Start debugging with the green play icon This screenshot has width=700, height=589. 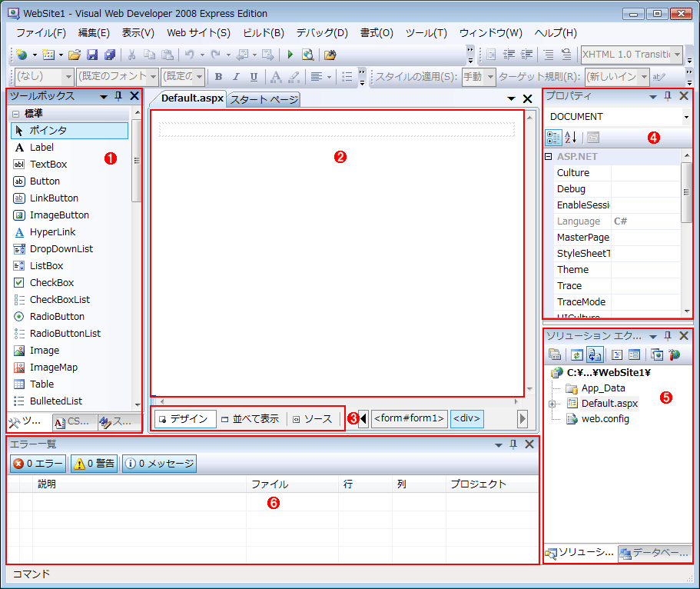click(290, 55)
